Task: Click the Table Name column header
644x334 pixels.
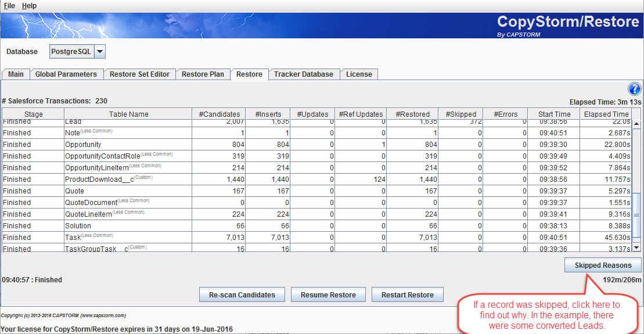Action: click(x=128, y=114)
